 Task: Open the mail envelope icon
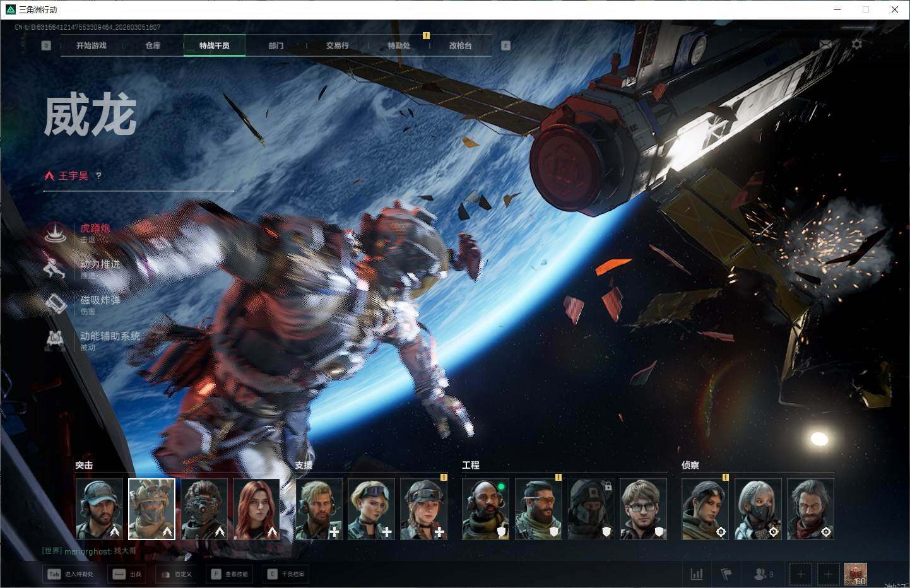coord(825,44)
